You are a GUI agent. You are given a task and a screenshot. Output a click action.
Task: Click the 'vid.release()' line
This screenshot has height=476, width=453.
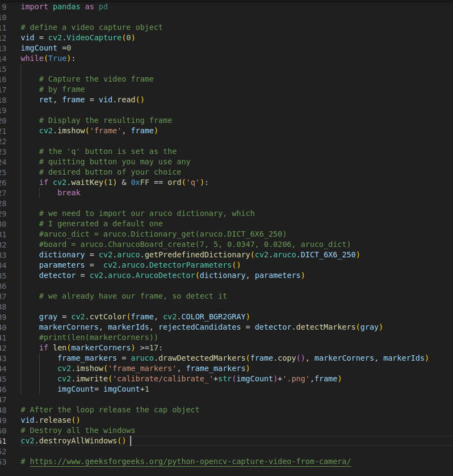pyautogui.click(x=51, y=419)
